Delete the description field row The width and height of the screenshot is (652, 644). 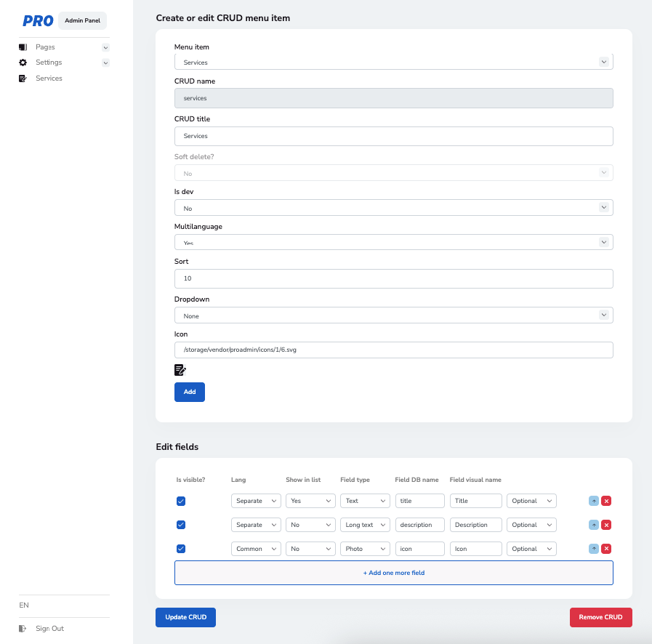(606, 525)
